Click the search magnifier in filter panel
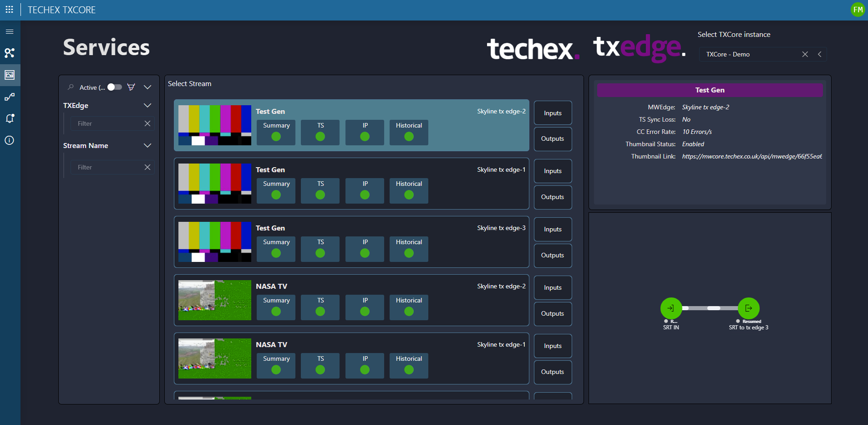The width and height of the screenshot is (868, 425). pyautogui.click(x=71, y=87)
